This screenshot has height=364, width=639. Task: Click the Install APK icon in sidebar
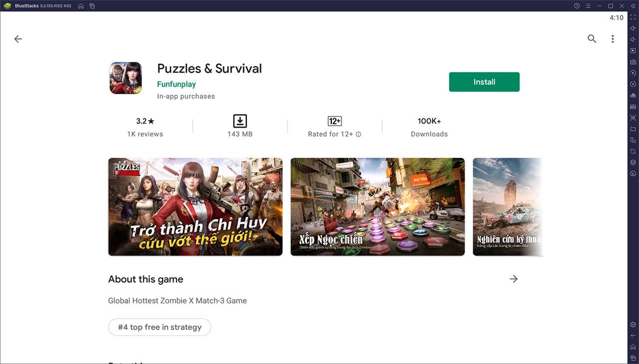[633, 107]
